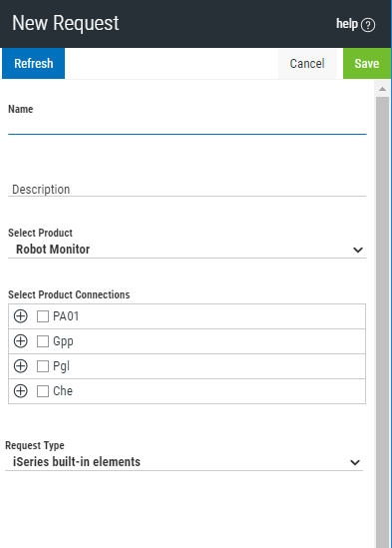Viewport: 392px width, 548px height.
Task: Expand the Gpp connection plus icon
Action: pyautogui.click(x=21, y=341)
